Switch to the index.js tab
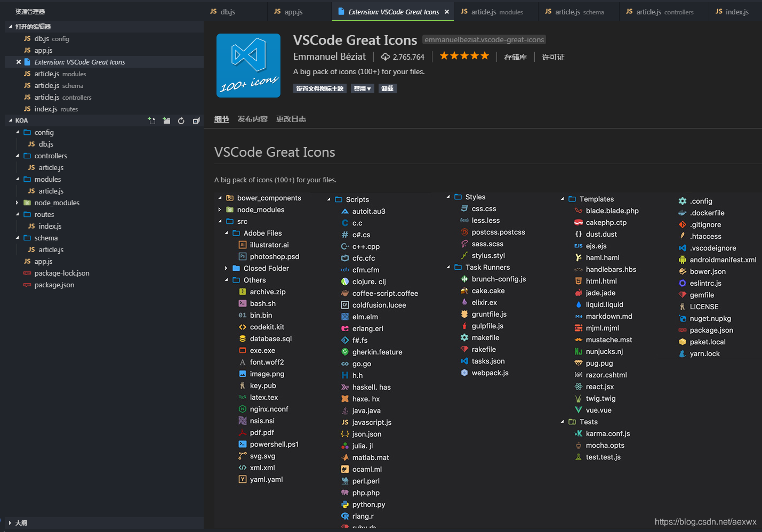762x532 pixels. [x=735, y=12]
